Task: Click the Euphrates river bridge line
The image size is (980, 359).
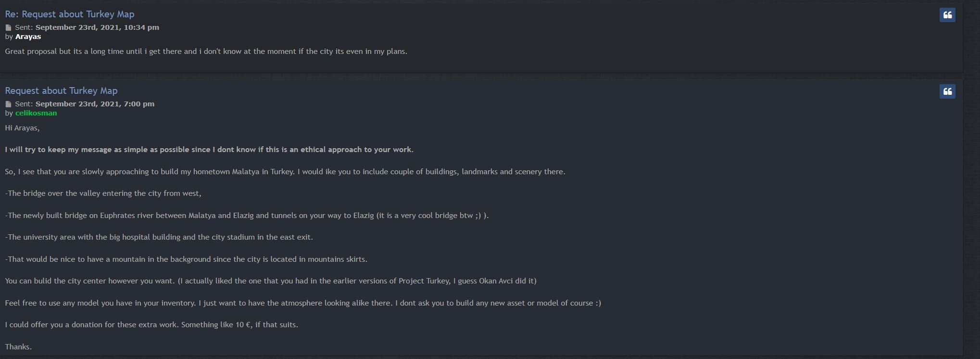Action: click(247, 216)
